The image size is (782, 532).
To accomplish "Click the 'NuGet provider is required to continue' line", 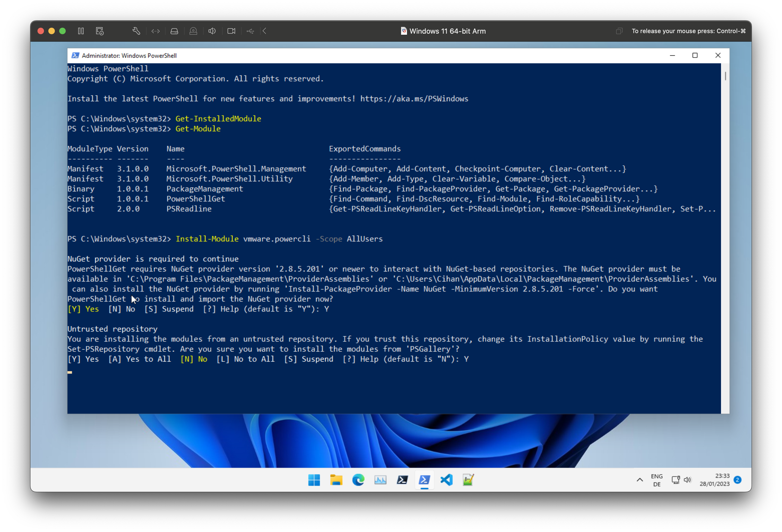I will [153, 259].
